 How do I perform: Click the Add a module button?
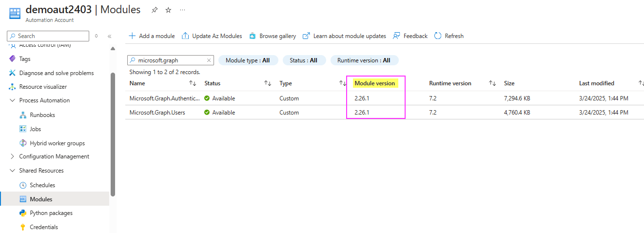click(x=152, y=36)
